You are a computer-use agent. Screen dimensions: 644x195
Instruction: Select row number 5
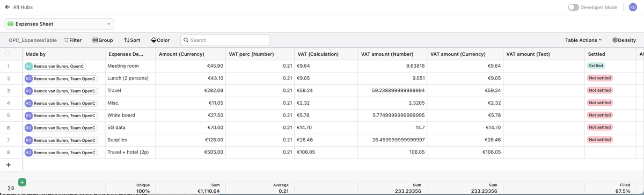click(x=8, y=115)
